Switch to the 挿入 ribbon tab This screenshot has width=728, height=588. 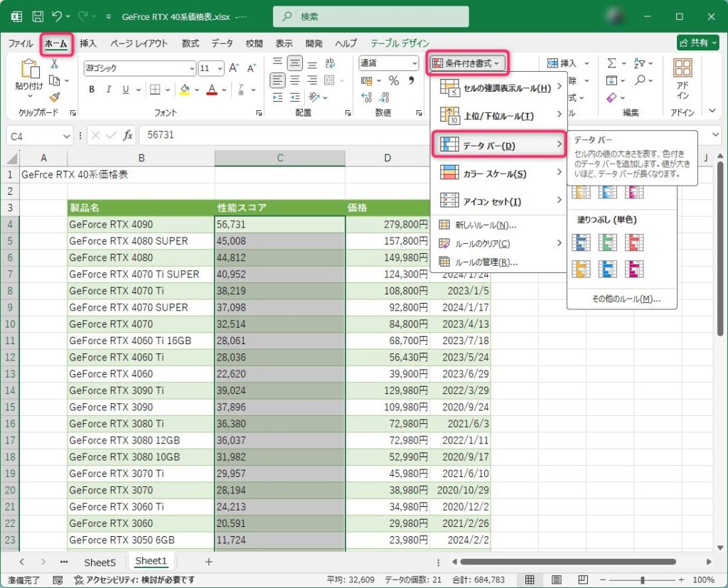[88, 43]
